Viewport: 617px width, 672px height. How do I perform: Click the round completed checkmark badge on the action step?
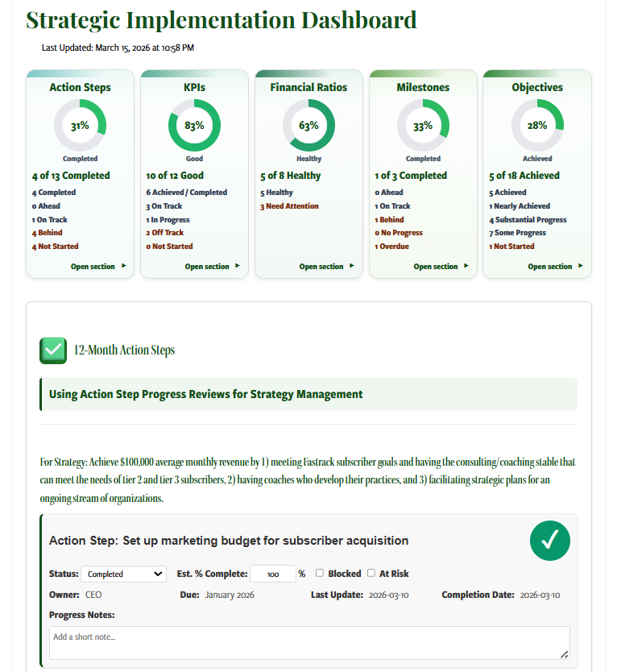point(549,541)
